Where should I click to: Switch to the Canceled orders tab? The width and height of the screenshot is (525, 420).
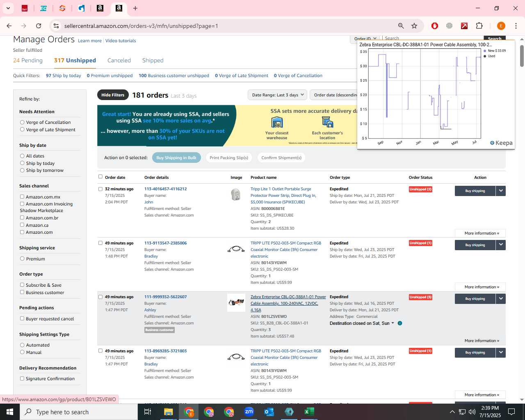(x=119, y=60)
